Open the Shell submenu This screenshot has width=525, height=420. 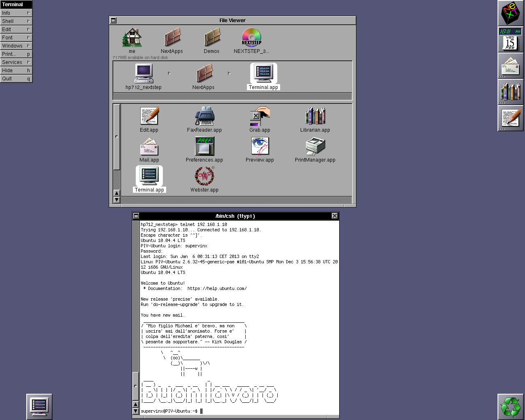16,21
